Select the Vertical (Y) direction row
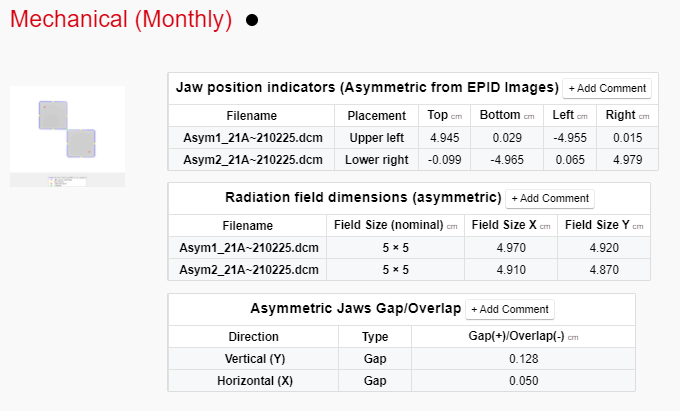 pyautogui.click(x=253, y=359)
